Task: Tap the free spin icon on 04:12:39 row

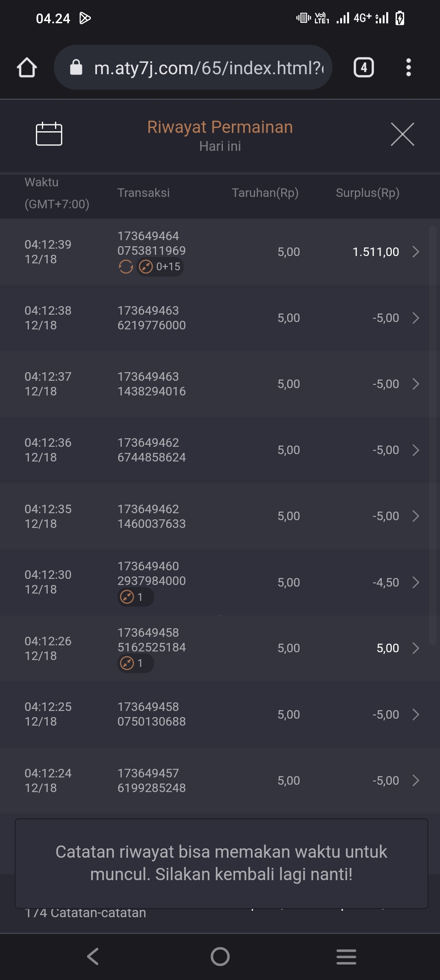Action: coord(125,267)
